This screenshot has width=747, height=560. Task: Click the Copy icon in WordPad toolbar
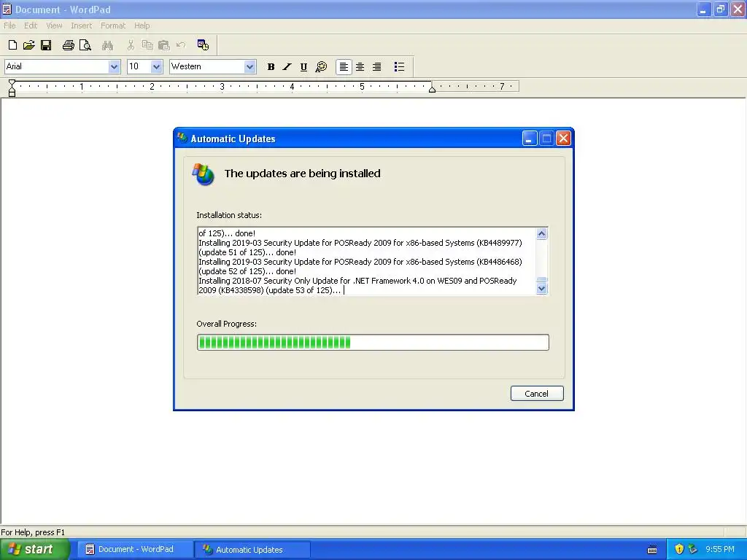[x=147, y=45]
